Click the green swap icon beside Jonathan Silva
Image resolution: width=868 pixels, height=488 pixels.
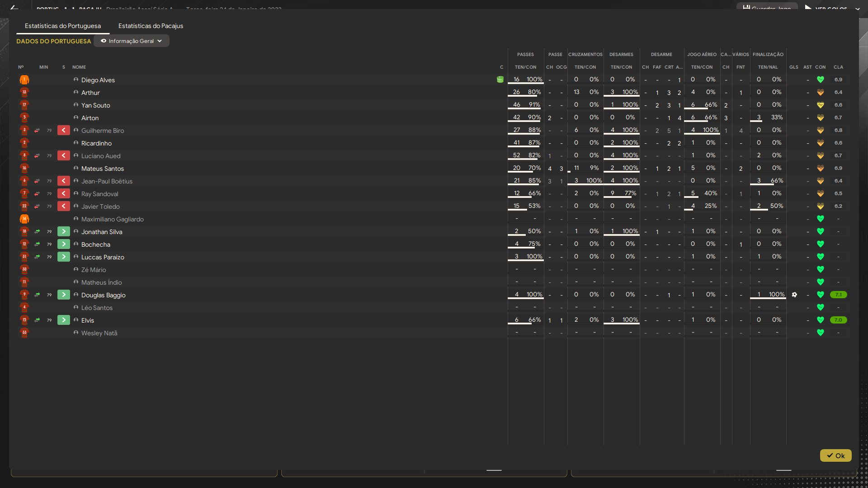pyautogui.click(x=37, y=232)
